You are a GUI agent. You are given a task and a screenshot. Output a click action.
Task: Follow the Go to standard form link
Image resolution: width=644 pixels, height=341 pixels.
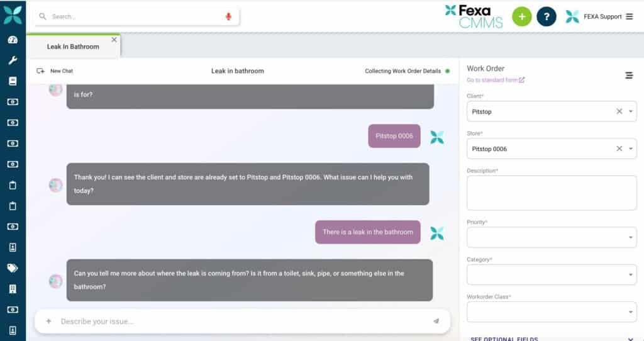point(495,80)
